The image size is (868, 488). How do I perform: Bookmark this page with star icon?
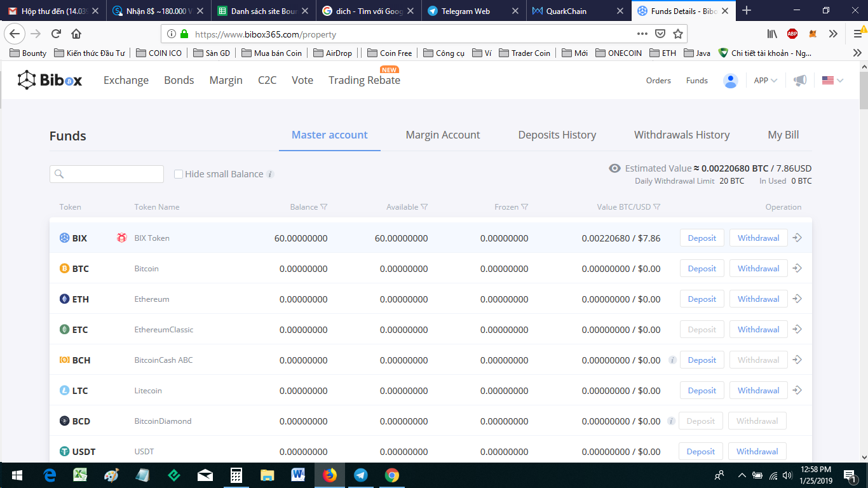point(678,34)
